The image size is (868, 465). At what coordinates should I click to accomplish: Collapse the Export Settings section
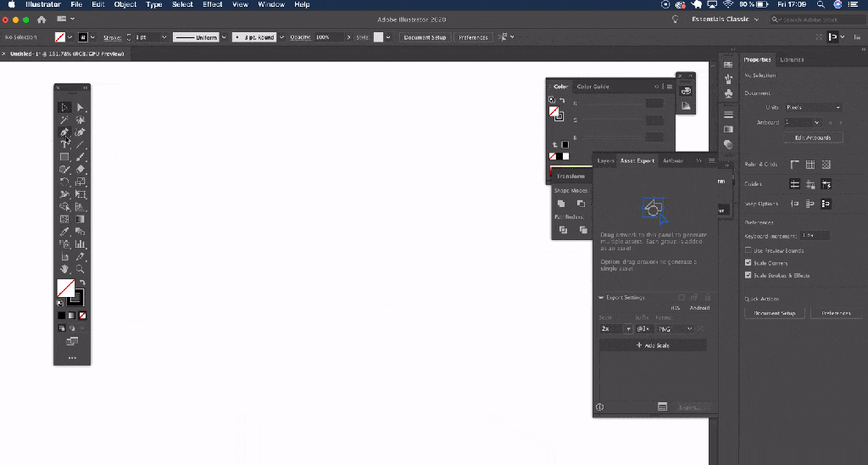601,298
